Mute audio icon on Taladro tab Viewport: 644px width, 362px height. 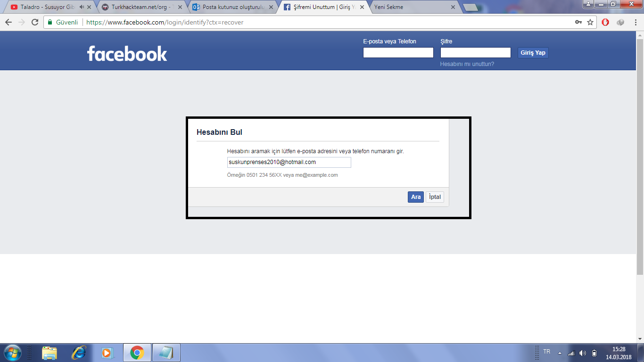point(82,7)
